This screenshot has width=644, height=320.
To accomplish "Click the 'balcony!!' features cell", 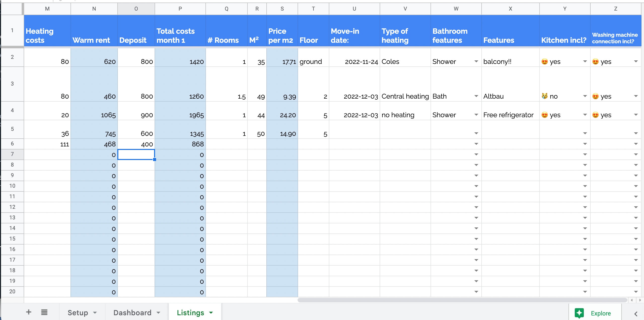I will 511,57.
